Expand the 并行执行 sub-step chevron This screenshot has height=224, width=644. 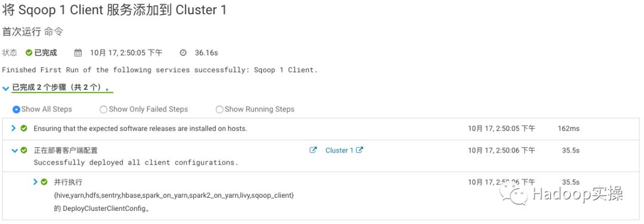35,182
